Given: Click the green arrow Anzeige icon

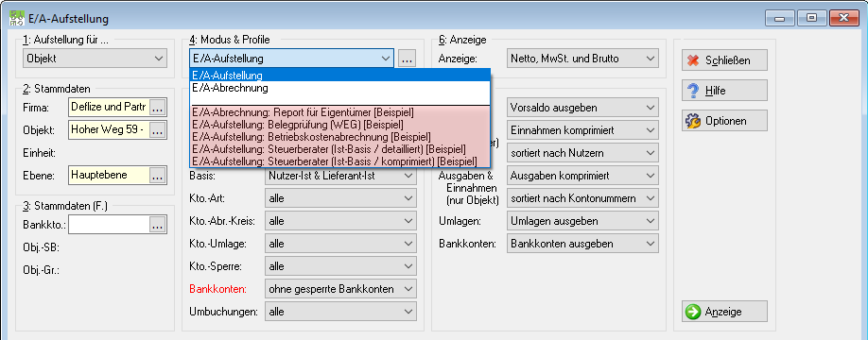Looking at the screenshot, I should 693,312.
